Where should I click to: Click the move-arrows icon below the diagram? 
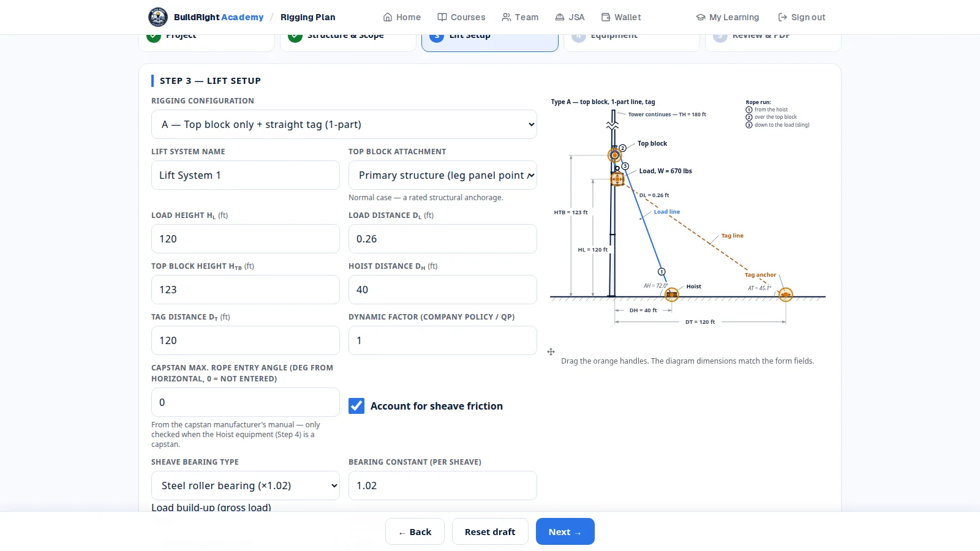tap(551, 351)
